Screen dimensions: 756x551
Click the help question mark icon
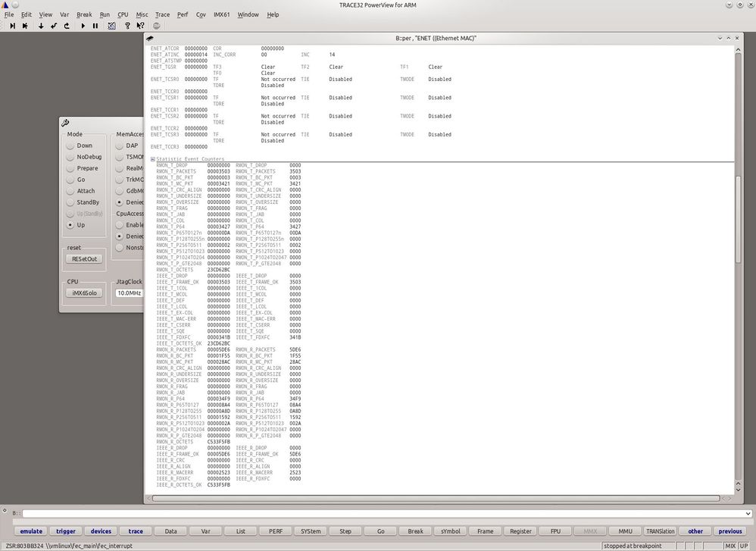[x=127, y=26]
